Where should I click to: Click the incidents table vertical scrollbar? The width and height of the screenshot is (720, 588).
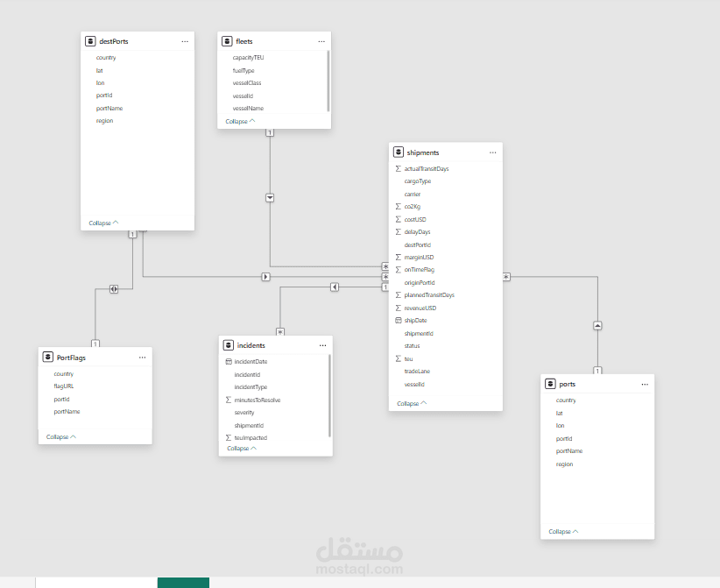(x=329, y=395)
